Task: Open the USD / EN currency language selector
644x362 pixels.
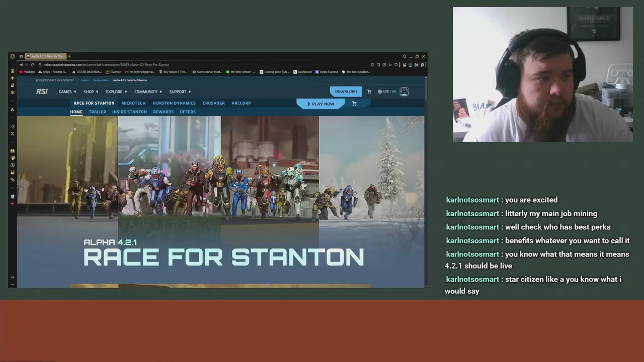Action: [387, 92]
